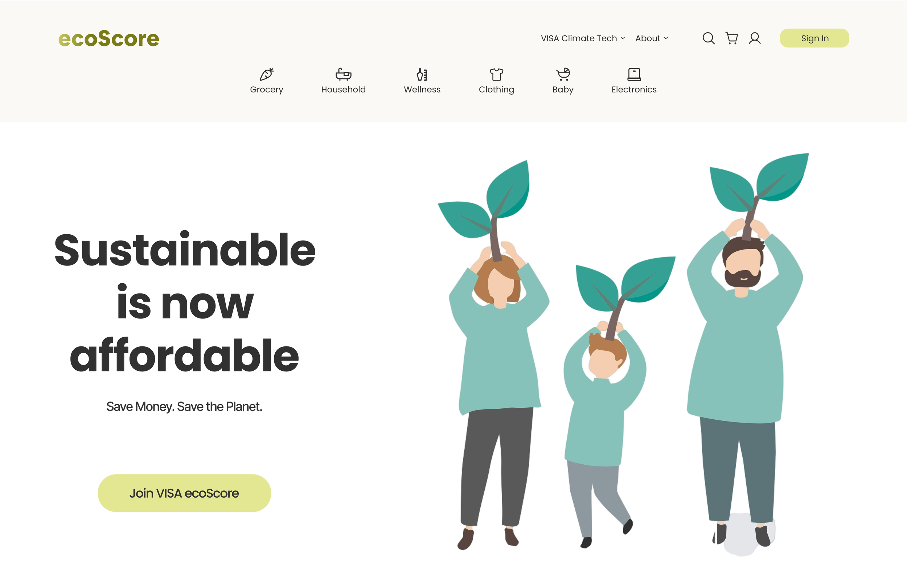
Task: Click the ecoScore logo
Action: (108, 38)
